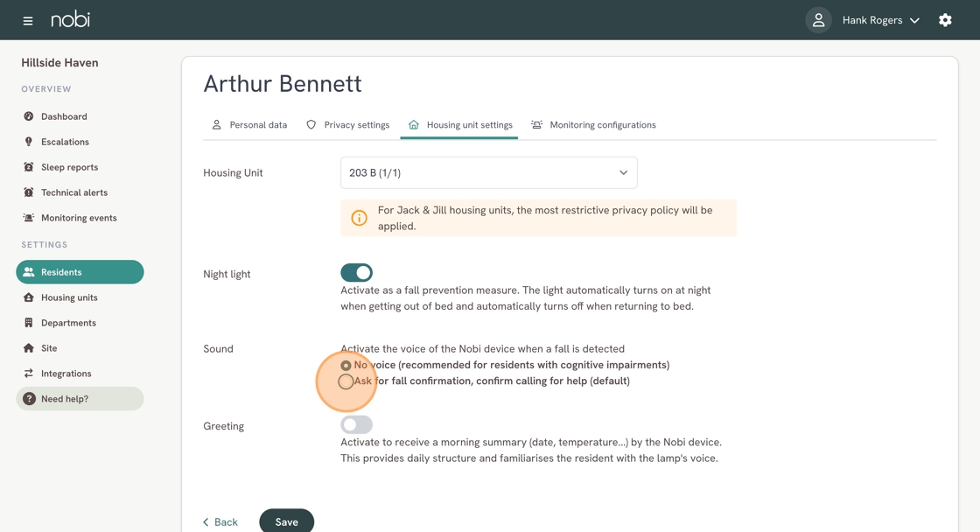Click the Need help? button
Screen dimensions: 980x532
(x=80, y=399)
